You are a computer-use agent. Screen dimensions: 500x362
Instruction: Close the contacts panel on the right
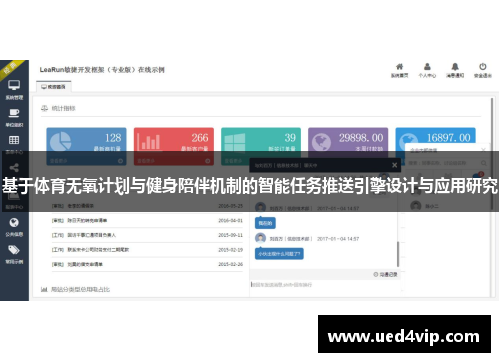483,149
